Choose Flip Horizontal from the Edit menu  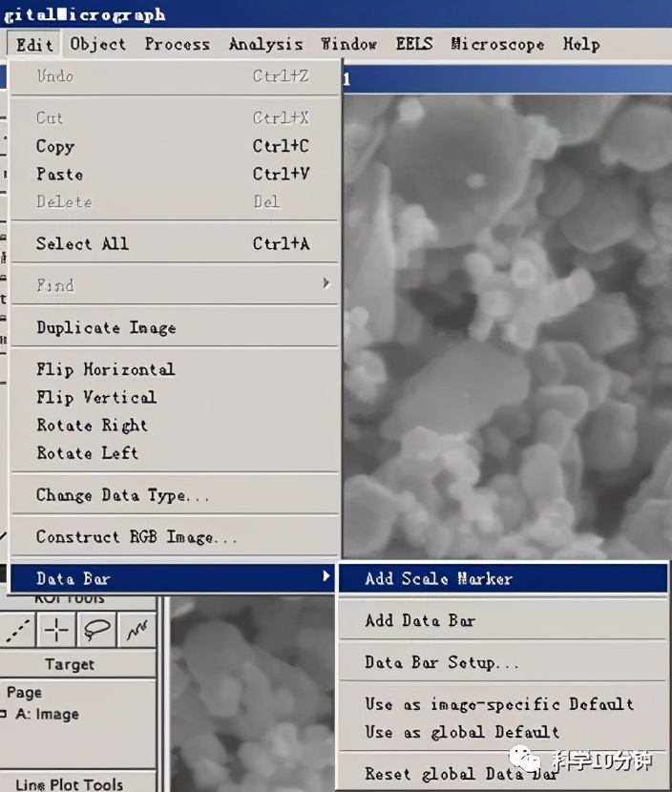point(105,369)
